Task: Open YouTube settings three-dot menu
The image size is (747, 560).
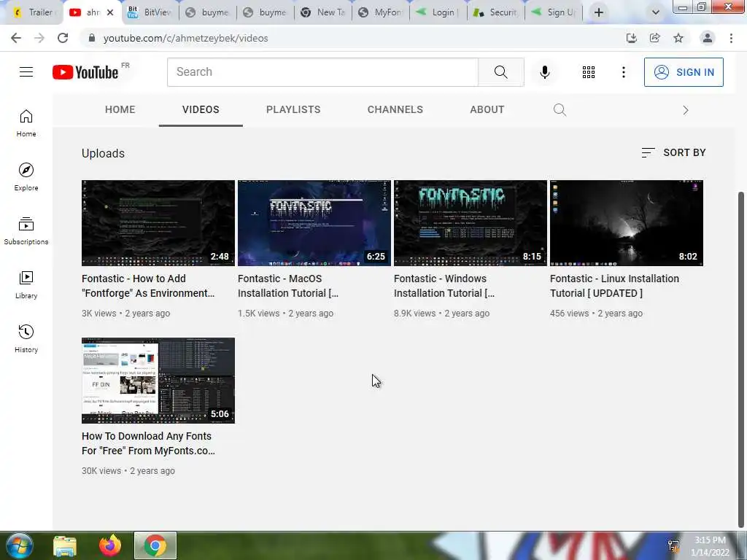Action: tap(623, 72)
